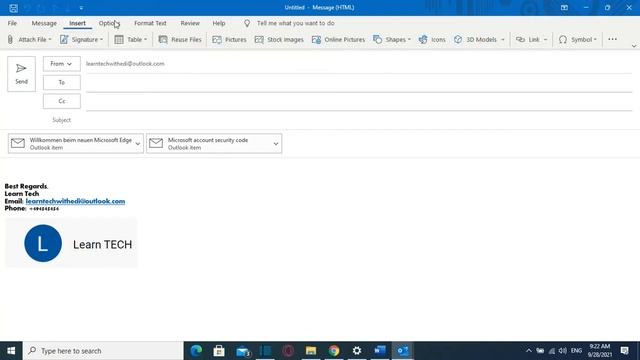Expand the Link dropdown arrow
The image size is (640, 360).
click(545, 40)
